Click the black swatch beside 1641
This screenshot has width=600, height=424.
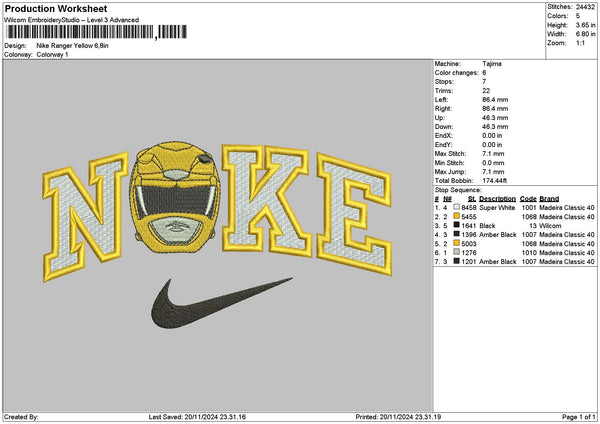(x=456, y=225)
